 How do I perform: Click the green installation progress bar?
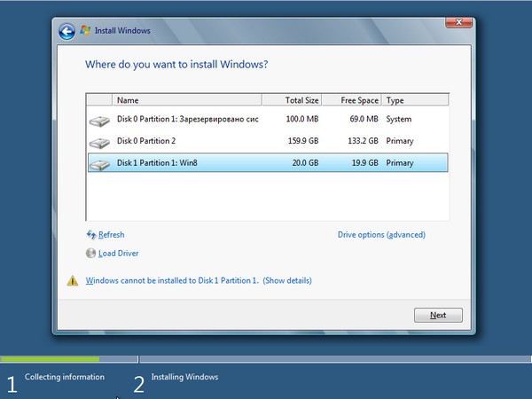coord(50,359)
